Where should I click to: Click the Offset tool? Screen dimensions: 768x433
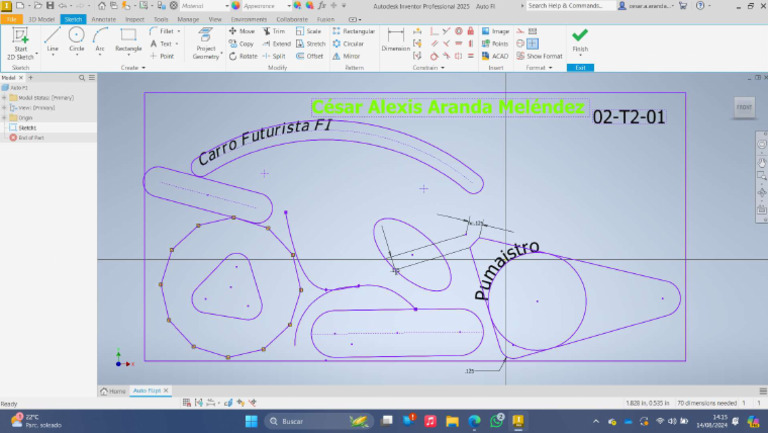(310, 56)
